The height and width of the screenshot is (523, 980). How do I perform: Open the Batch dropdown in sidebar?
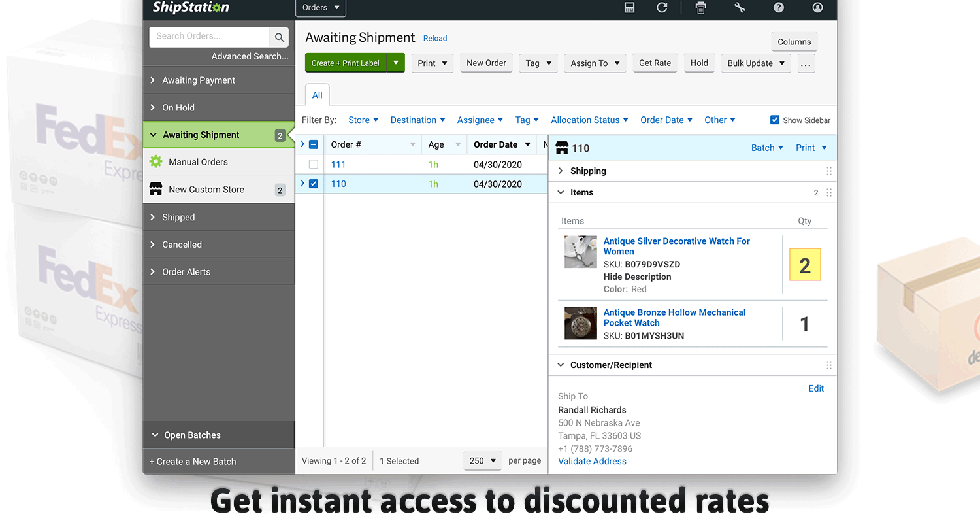767,148
